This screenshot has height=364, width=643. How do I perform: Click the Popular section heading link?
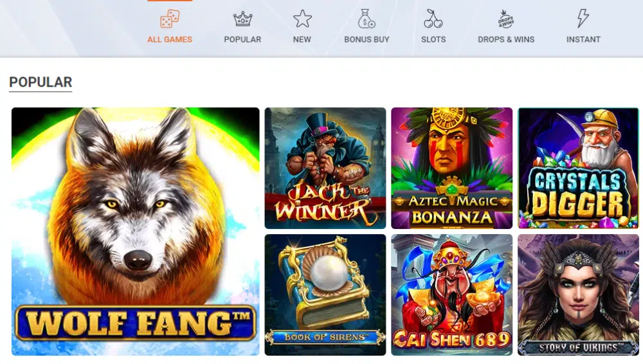click(41, 82)
